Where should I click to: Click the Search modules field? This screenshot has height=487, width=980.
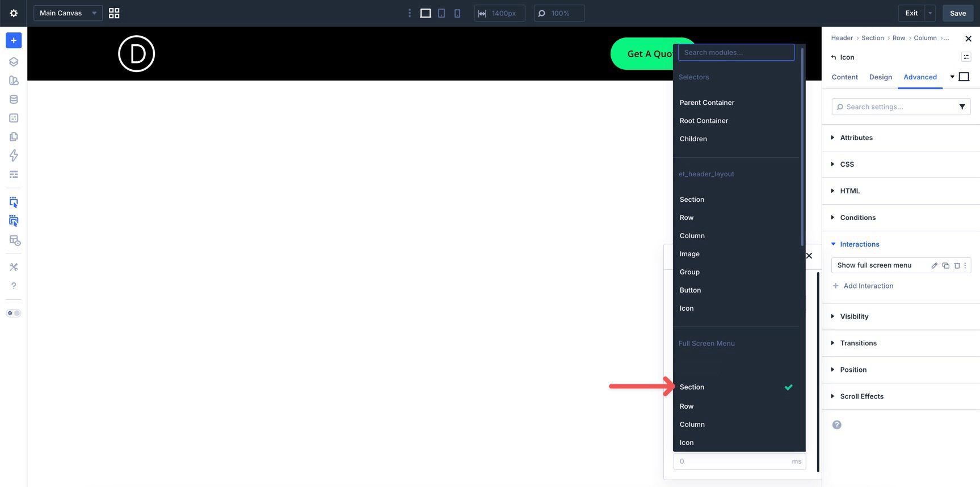pyautogui.click(x=736, y=52)
